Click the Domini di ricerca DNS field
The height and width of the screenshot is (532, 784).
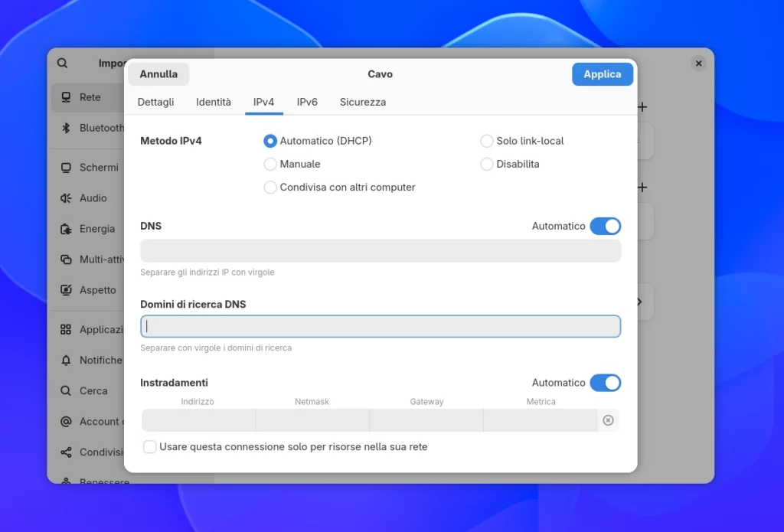(381, 327)
